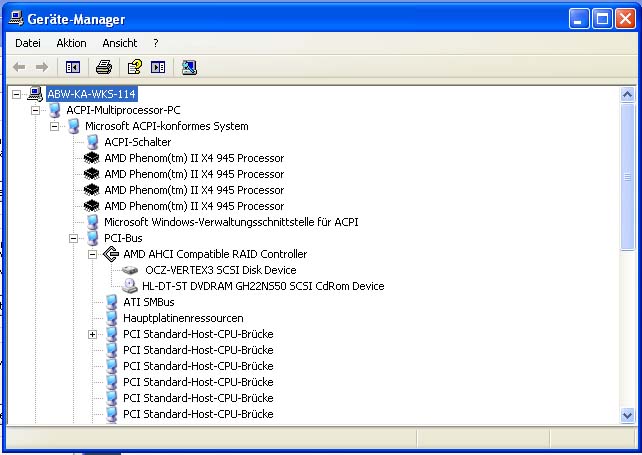This screenshot has width=642, height=455.
Task: Select OCZ-VERTEX3 SCSI Disk Device
Action: point(221,270)
